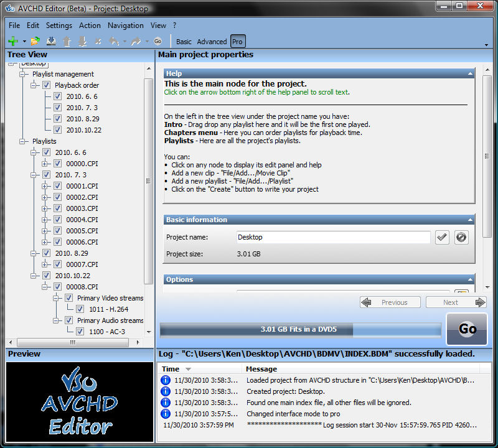Expand the 00001.CPI tree node

44,186
